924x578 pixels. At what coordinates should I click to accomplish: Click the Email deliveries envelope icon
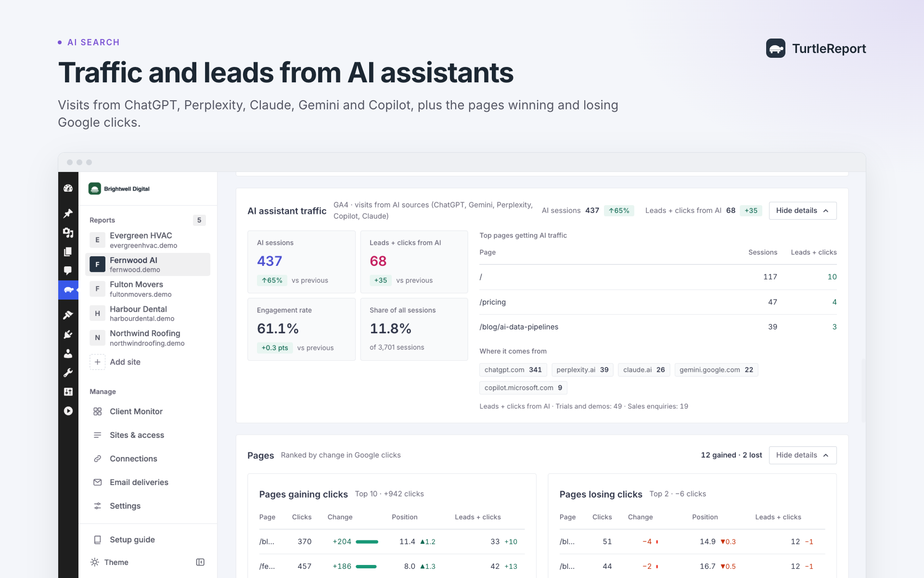[x=97, y=482]
